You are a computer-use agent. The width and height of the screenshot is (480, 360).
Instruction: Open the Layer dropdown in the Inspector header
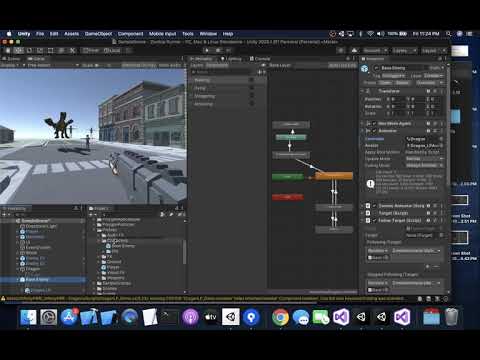[434, 76]
